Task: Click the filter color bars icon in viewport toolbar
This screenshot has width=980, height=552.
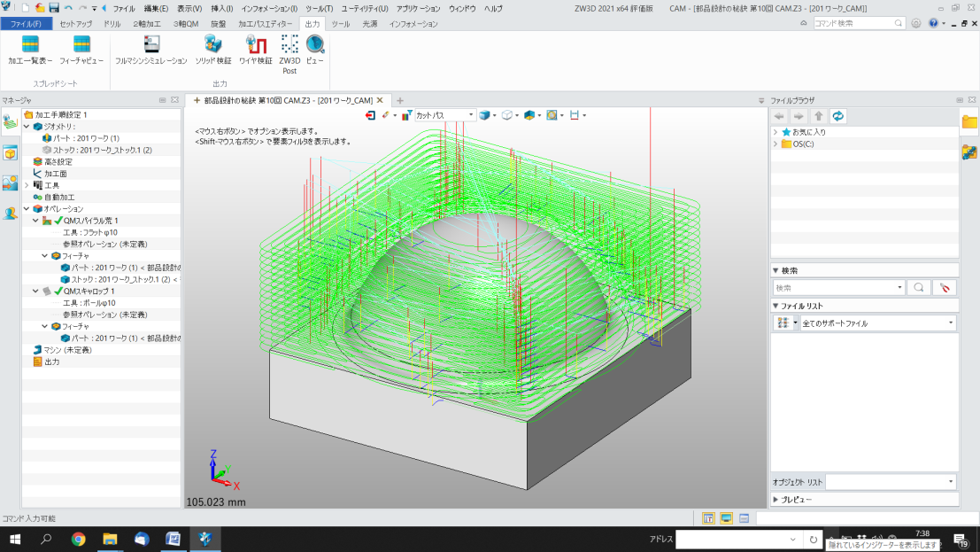Action: [x=407, y=115]
